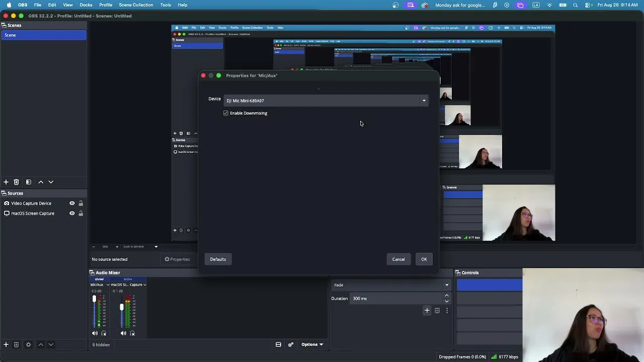
Task: Decrease transition Duration with the down arrow
Action: (447, 301)
